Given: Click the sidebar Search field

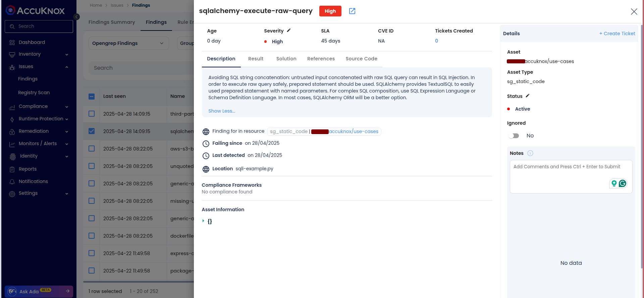Looking at the screenshot, I should pos(39,26).
